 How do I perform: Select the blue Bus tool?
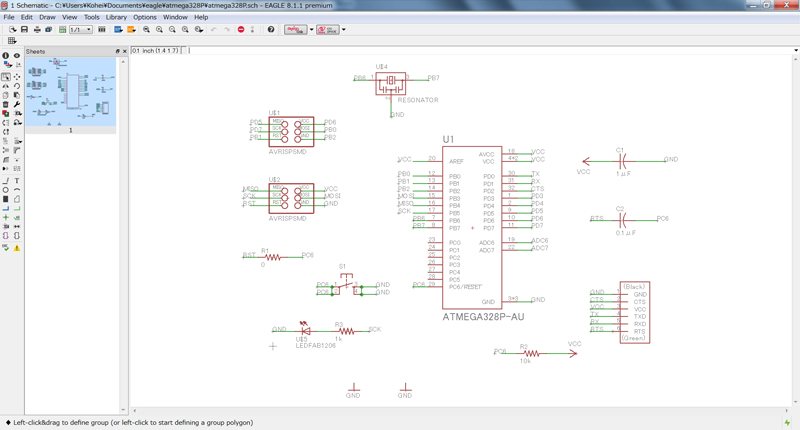pos(6,208)
